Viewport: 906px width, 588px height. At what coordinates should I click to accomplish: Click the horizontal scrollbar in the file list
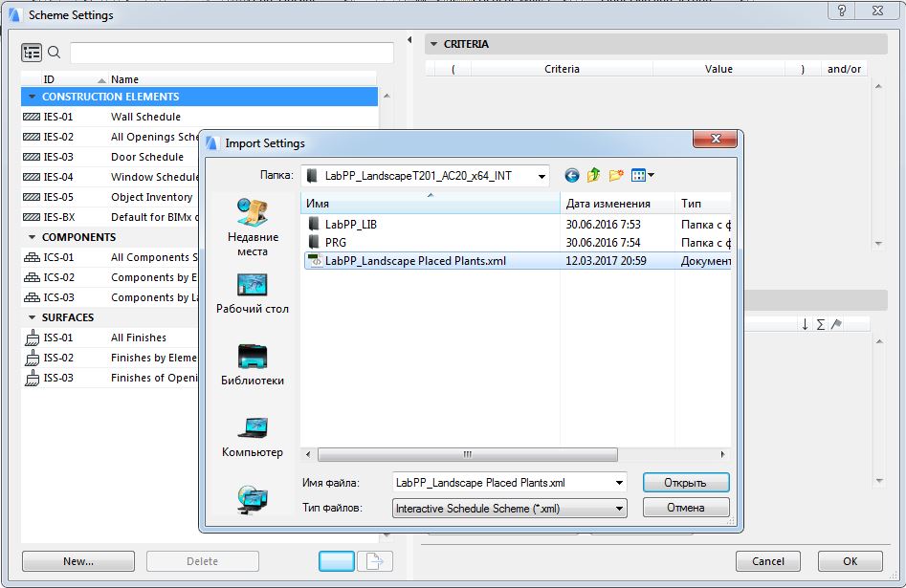[x=468, y=454]
